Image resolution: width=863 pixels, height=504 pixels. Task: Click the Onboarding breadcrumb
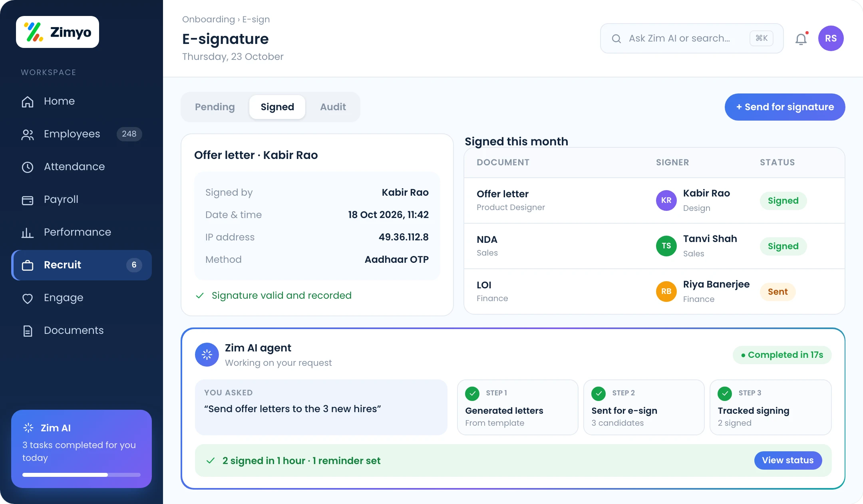pyautogui.click(x=209, y=19)
